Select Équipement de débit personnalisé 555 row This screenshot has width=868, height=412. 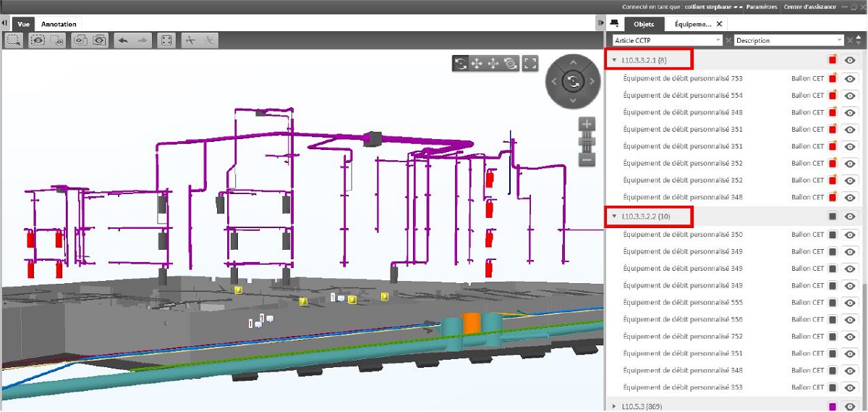click(683, 303)
